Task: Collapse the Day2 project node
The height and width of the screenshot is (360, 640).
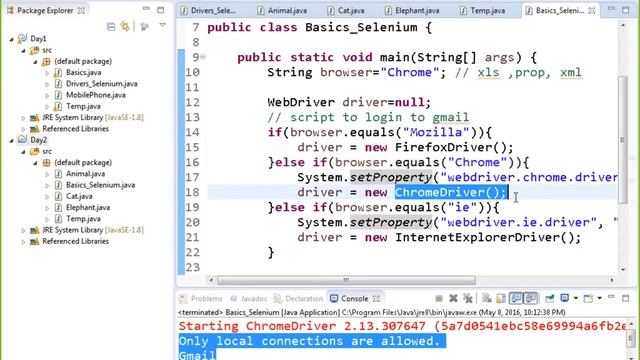Action: point(11,140)
